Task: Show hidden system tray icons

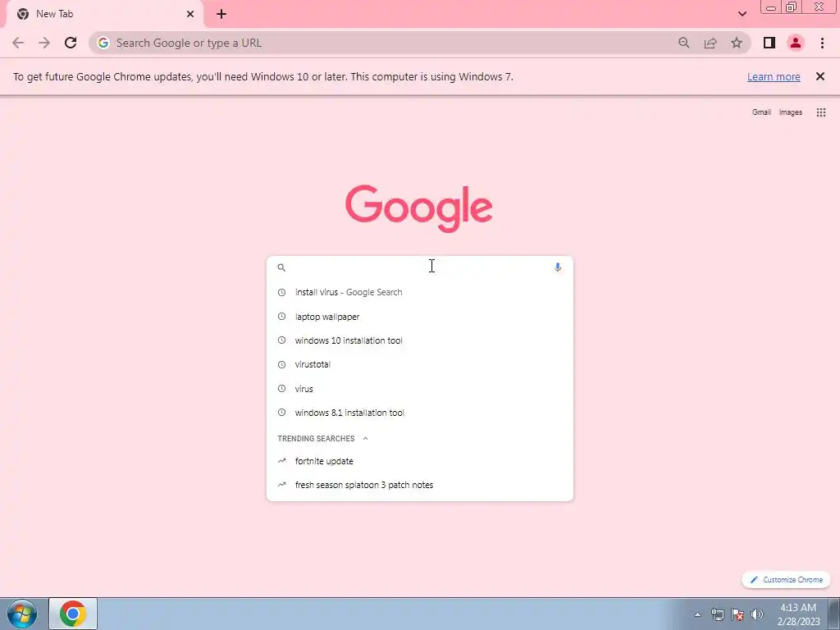Action: coord(697,614)
